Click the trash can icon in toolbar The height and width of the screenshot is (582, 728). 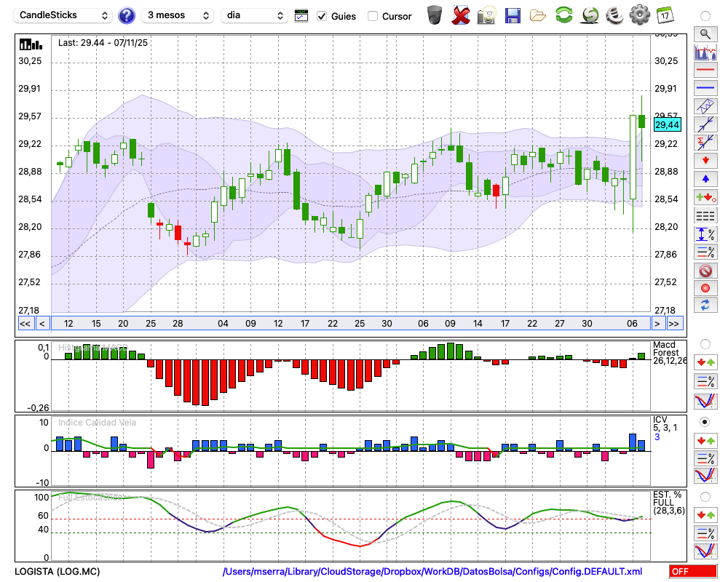[435, 15]
